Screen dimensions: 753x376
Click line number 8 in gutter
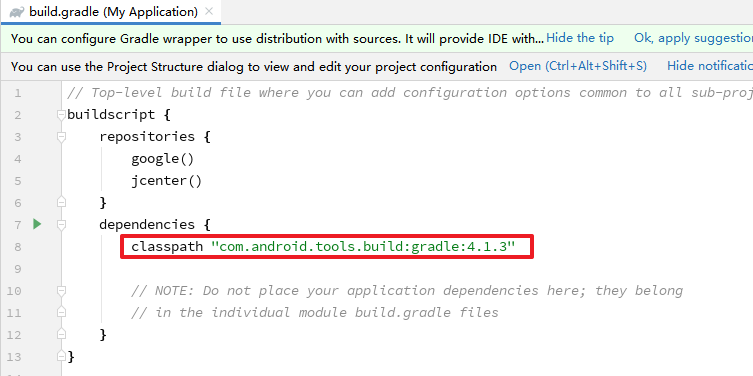[18, 247]
